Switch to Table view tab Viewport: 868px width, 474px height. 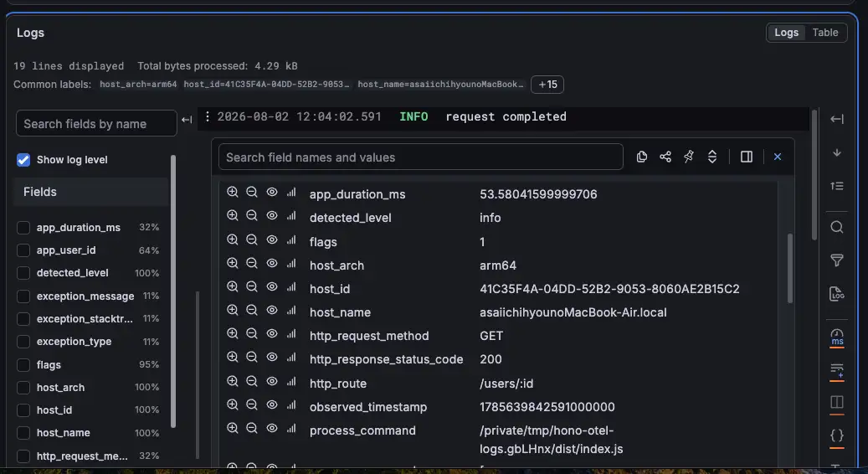tap(824, 32)
